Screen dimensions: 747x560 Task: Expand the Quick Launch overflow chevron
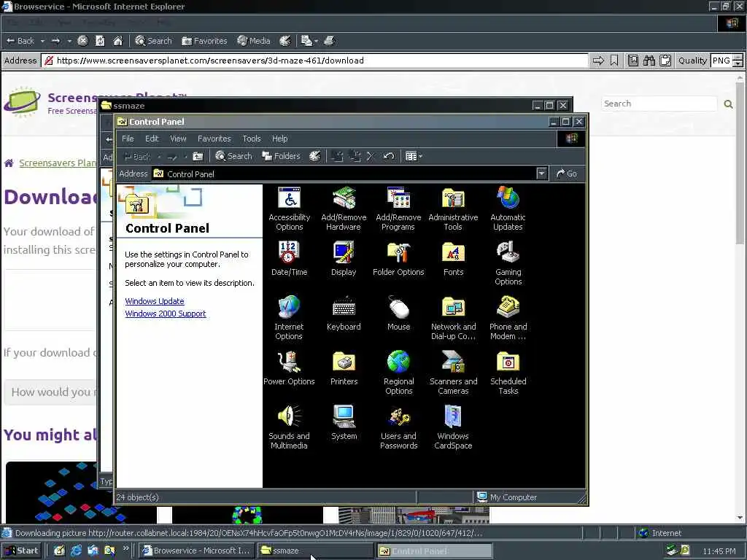125,548
